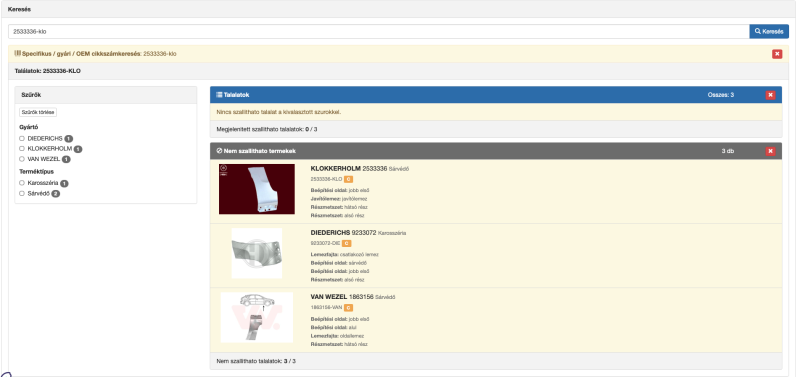
Task: Open the KLOKKERHOLM 2533336 product title
Action: point(349,168)
